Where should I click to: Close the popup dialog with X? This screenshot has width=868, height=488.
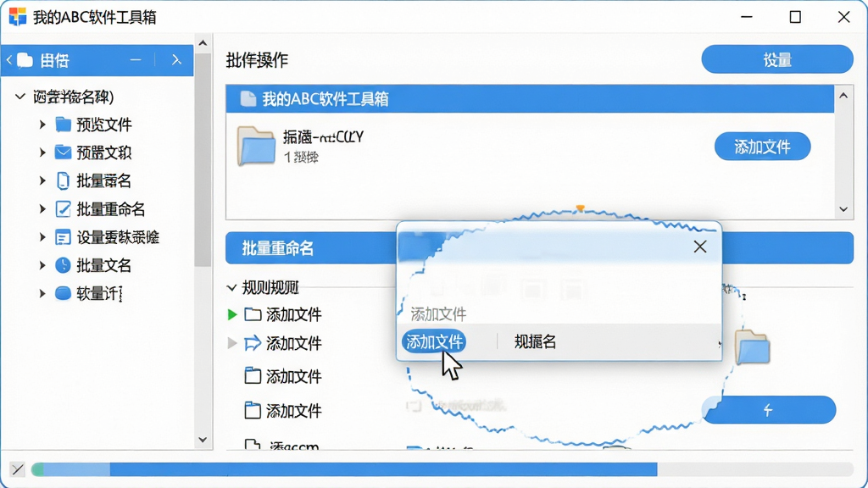tap(699, 247)
